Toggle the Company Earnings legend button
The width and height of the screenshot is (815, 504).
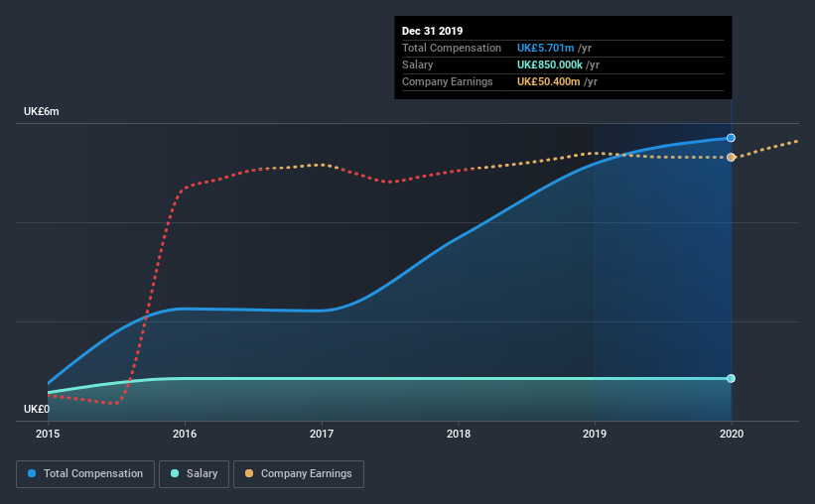(299, 474)
